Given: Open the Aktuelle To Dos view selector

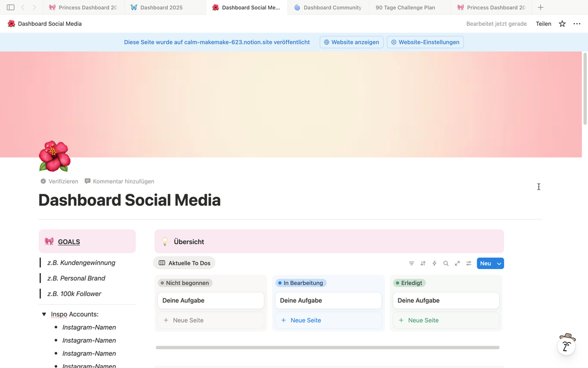Looking at the screenshot, I should click(x=184, y=263).
